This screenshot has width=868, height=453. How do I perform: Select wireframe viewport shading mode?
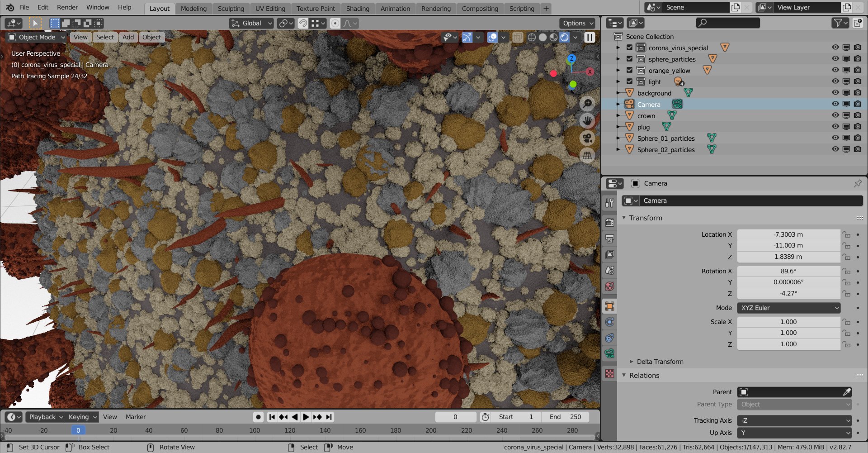532,38
